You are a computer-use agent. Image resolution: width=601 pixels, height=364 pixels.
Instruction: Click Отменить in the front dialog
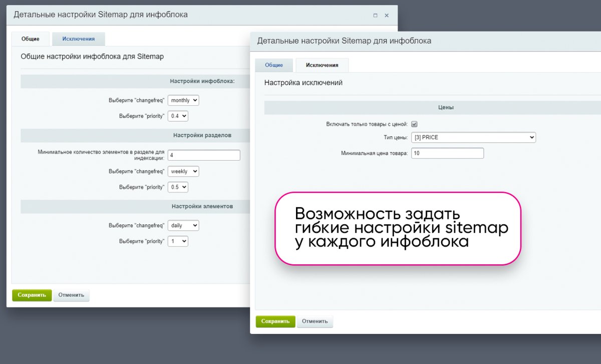pyautogui.click(x=315, y=321)
